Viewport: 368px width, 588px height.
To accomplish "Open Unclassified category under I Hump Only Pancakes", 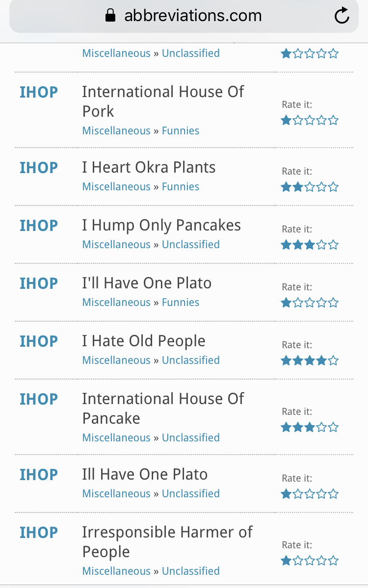I will (191, 245).
